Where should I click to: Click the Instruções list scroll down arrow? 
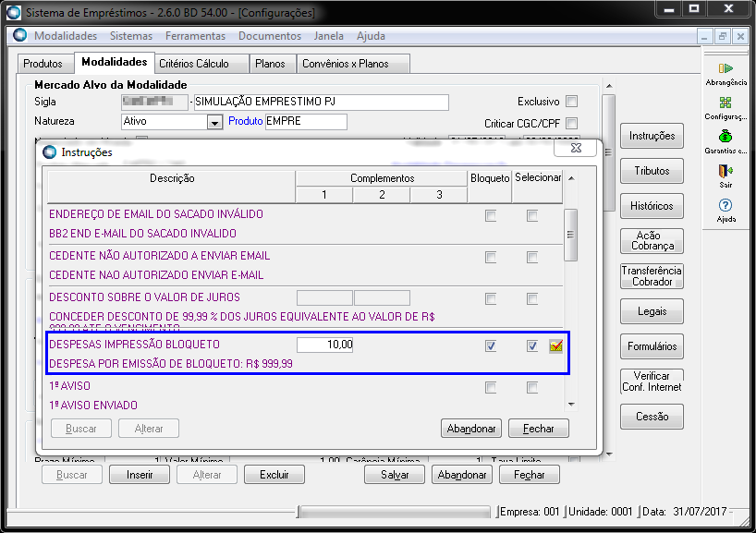[571, 405]
